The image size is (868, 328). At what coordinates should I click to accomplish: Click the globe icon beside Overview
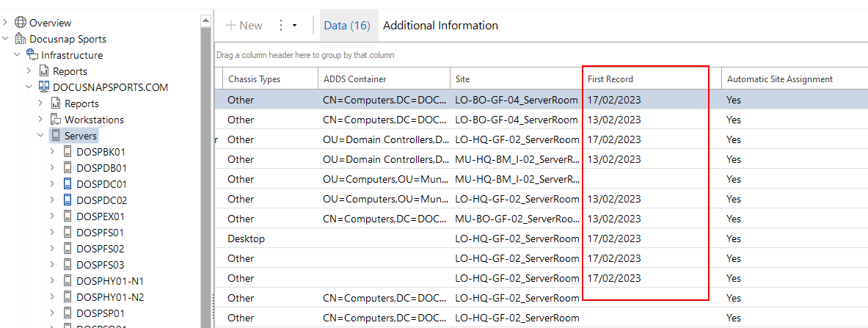21,23
